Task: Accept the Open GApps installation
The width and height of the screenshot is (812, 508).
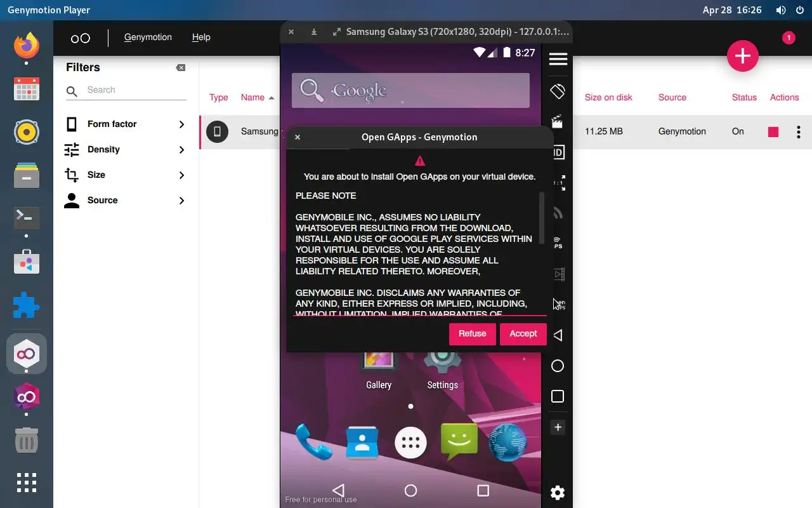Action: [523, 334]
